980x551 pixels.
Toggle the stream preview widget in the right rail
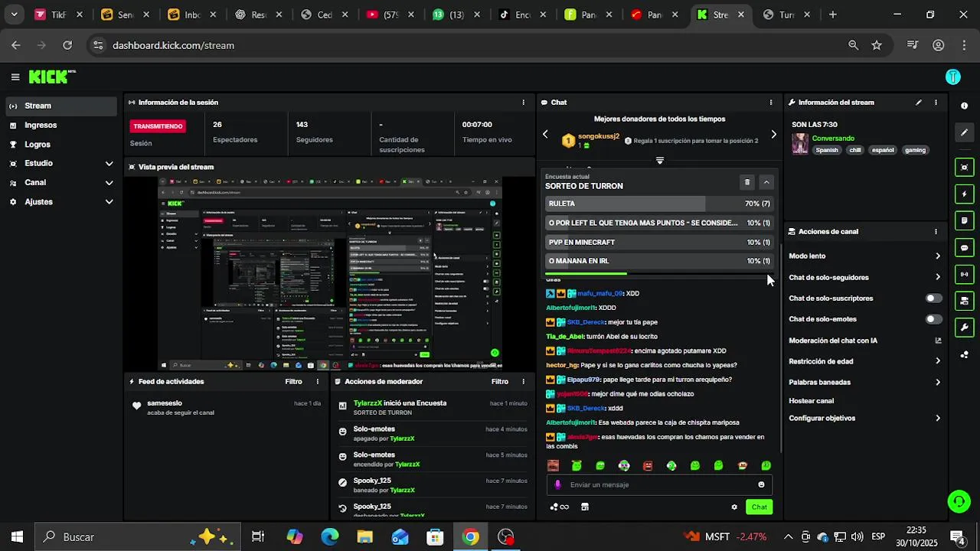click(965, 167)
